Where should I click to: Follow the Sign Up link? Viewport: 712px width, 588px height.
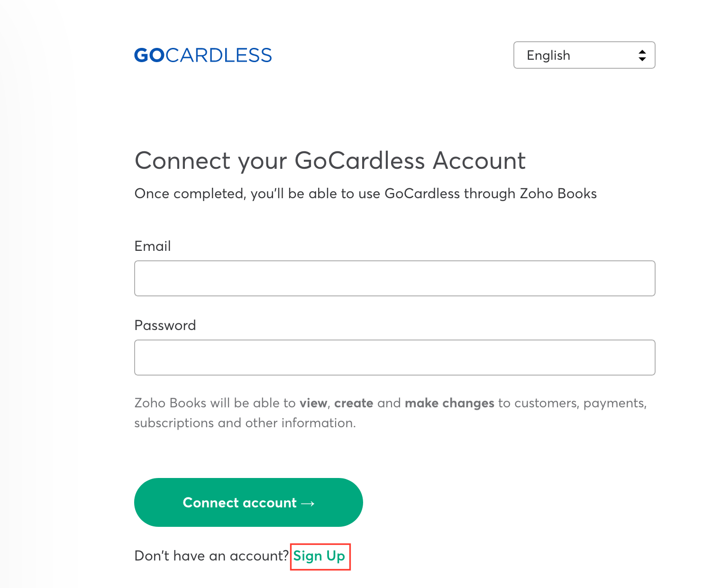click(319, 556)
